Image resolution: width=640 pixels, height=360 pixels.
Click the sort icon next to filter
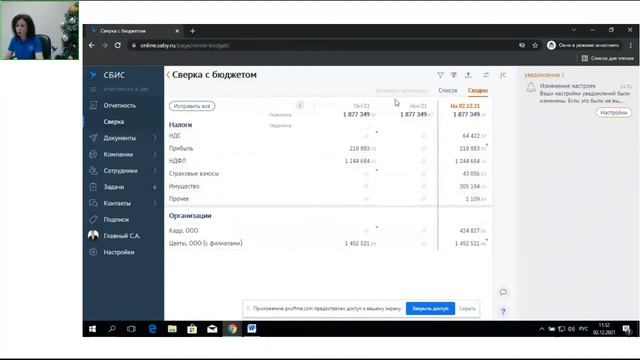453,75
